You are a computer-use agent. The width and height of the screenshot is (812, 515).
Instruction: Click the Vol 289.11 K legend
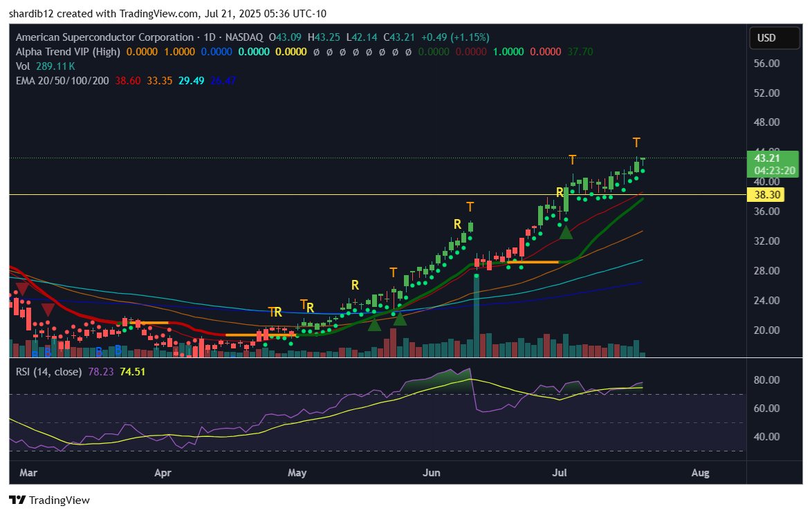[x=45, y=66]
